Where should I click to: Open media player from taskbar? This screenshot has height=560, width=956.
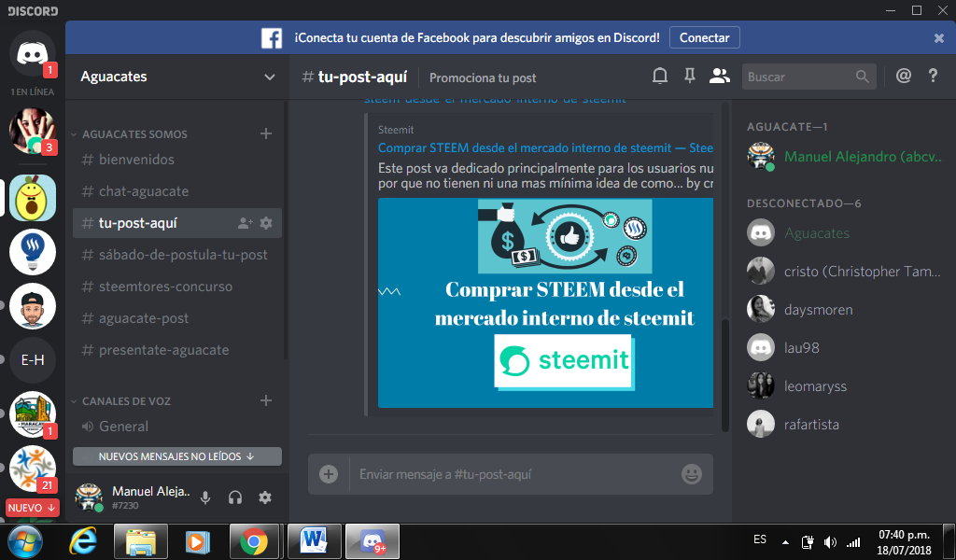click(198, 541)
